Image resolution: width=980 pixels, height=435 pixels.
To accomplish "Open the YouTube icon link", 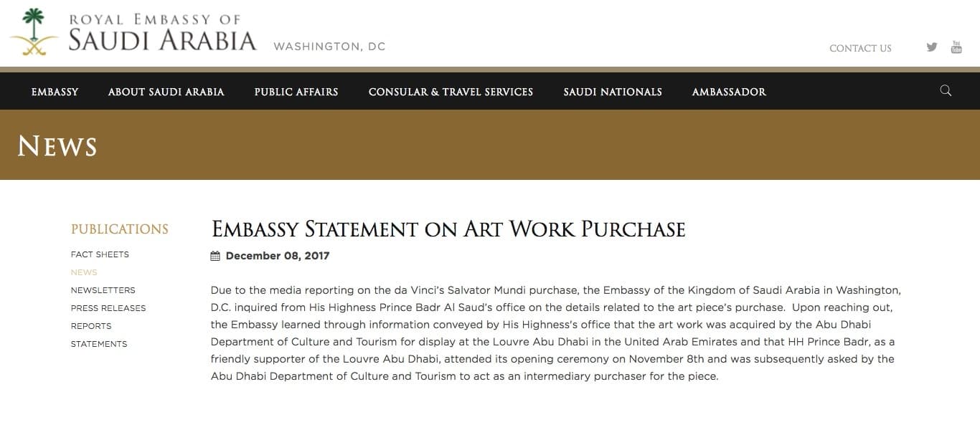I will [956, 47].
